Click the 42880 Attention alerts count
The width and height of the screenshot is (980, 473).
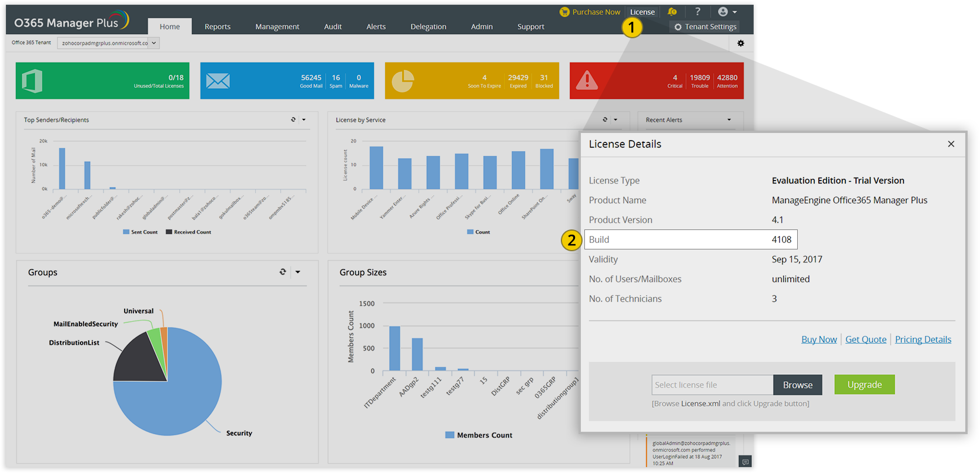[727, 78]
